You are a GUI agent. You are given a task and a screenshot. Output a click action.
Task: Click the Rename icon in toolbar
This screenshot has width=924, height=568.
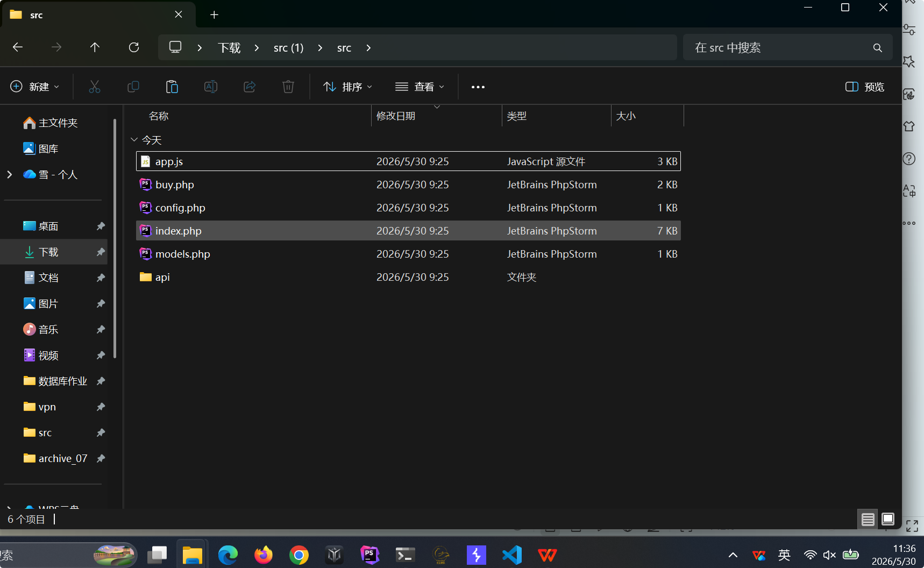[211, 87]
